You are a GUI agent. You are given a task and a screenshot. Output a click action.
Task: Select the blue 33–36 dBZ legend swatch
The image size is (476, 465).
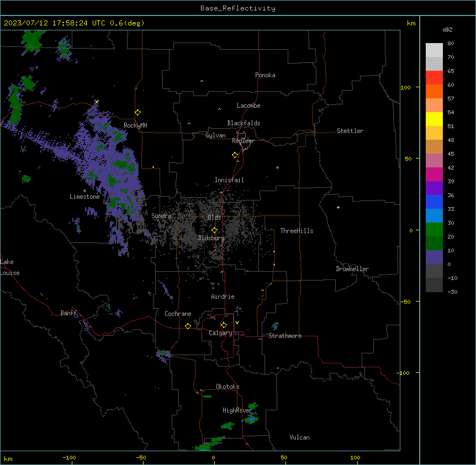coord(434,202)
